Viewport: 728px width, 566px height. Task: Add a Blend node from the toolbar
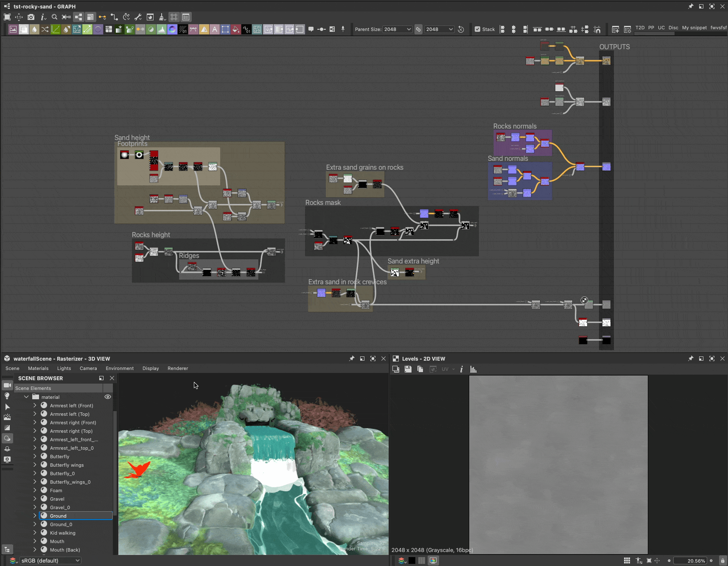pos(24,29)
